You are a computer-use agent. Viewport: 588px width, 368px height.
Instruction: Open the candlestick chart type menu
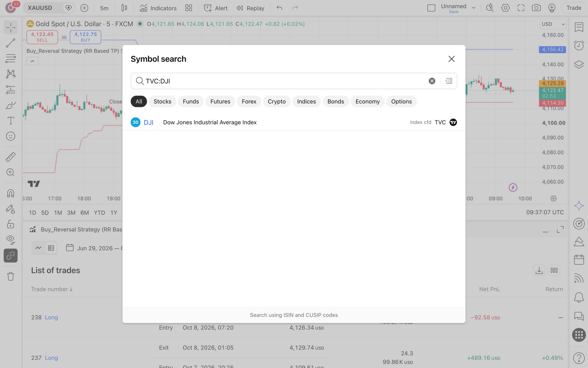coord(124,8)
